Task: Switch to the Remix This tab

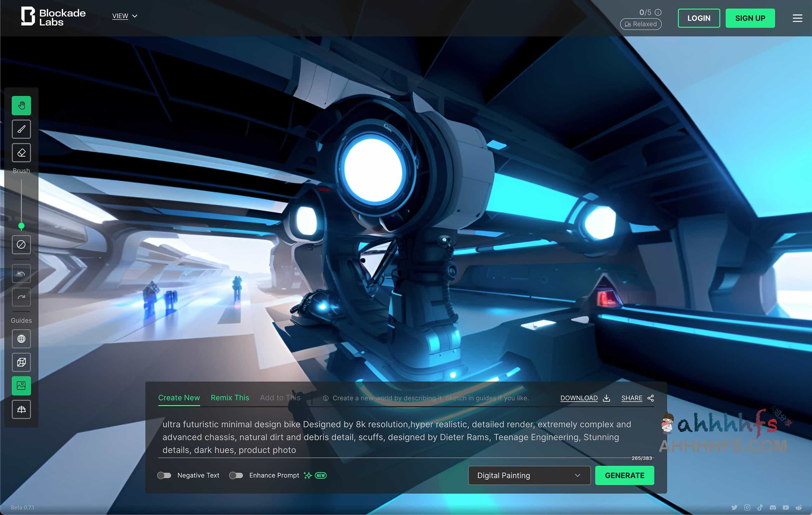Action: (230, 398)
